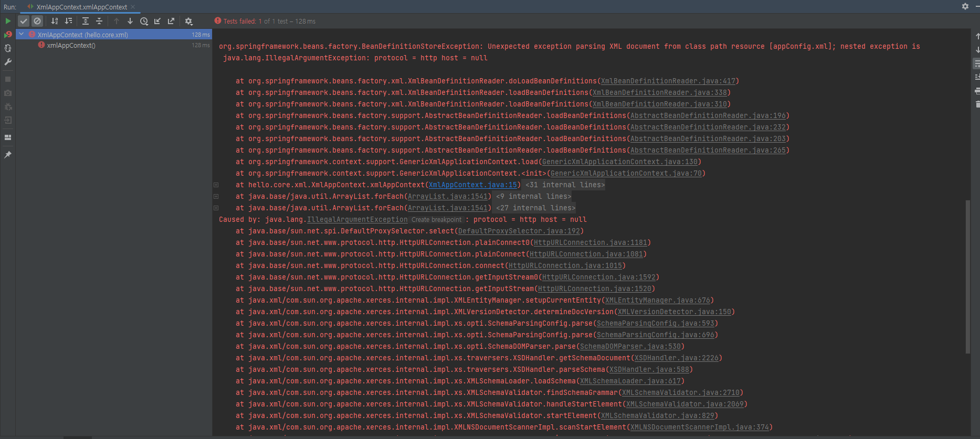Viewport: 980px width, 439px height.
Task: Open XMLNSDocumentScannerImpl.java:374 link
Action: [699, 427]
